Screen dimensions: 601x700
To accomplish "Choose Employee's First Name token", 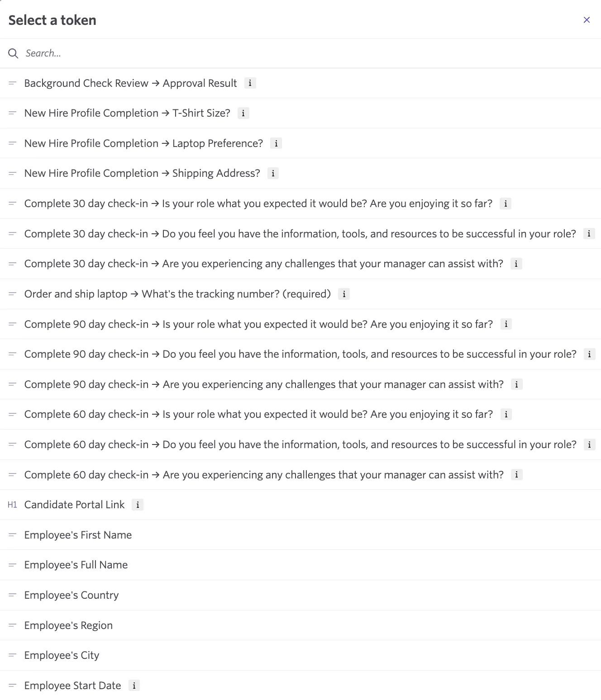I will 300,535.
